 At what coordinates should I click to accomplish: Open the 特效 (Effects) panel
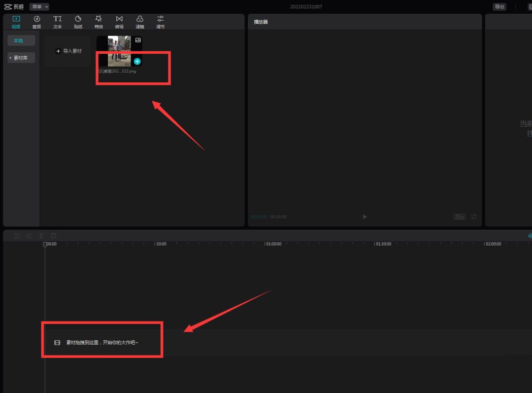tap(99, 22)
